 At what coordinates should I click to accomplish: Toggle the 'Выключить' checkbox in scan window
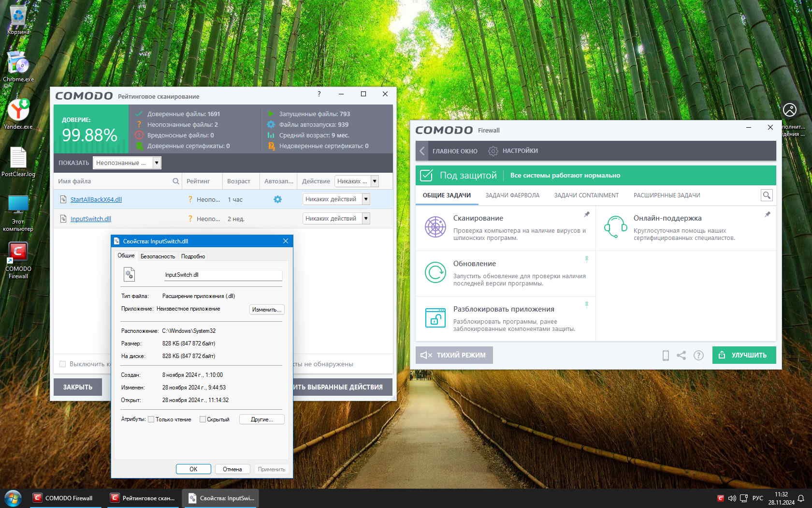coord(62,364)
